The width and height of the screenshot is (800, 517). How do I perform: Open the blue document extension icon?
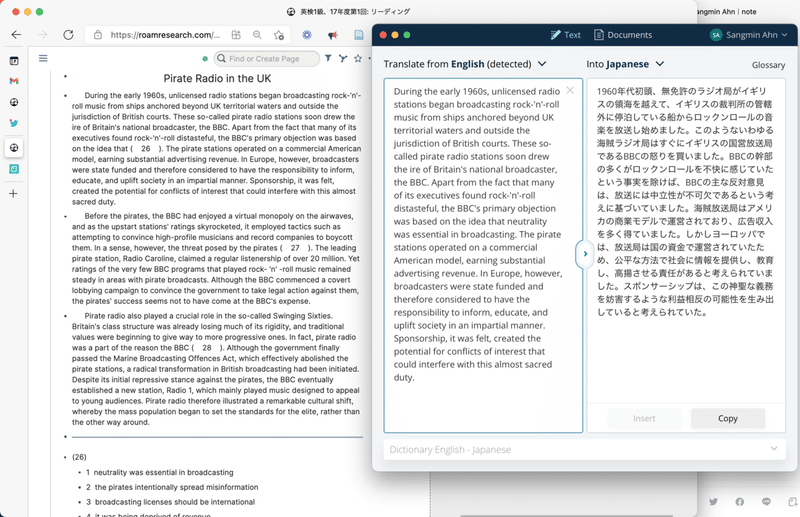click(x=359, y=35)
